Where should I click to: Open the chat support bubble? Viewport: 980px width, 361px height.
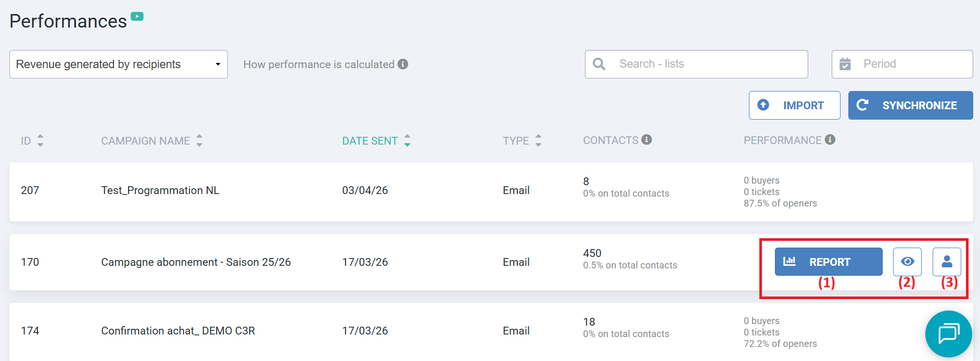click(948, 333)
